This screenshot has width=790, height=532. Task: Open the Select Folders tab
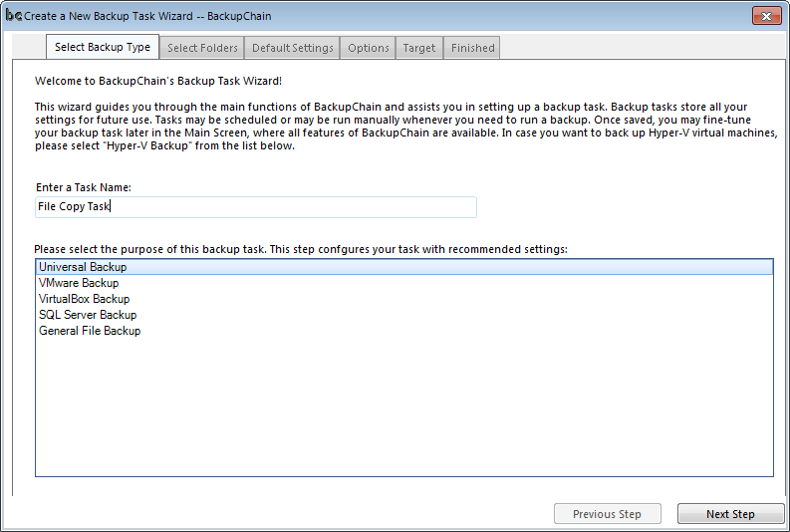(202, 48)
